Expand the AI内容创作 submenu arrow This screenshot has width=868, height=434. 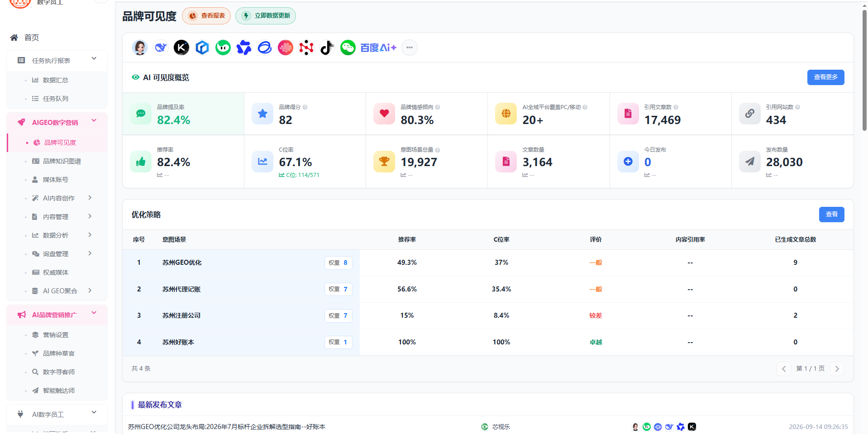click(x=90, y=198)
